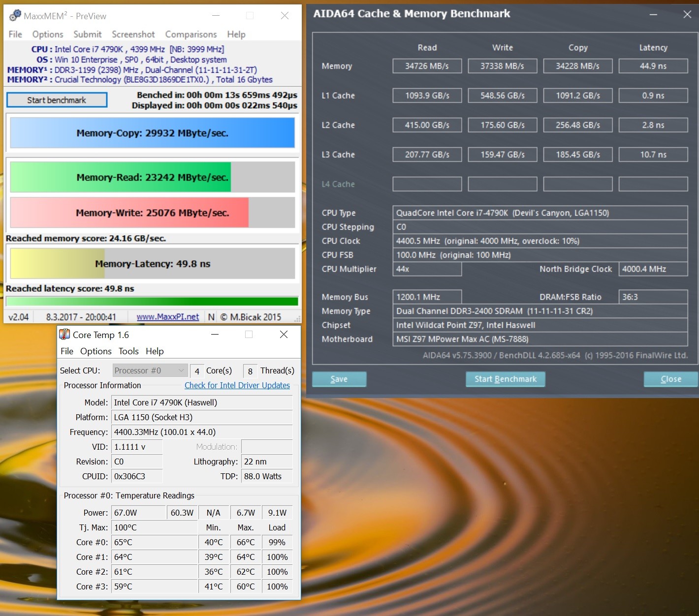Open the Submit menu in MaxxMEM
Screen dimensions: 699x616
[x=88, y=34]
